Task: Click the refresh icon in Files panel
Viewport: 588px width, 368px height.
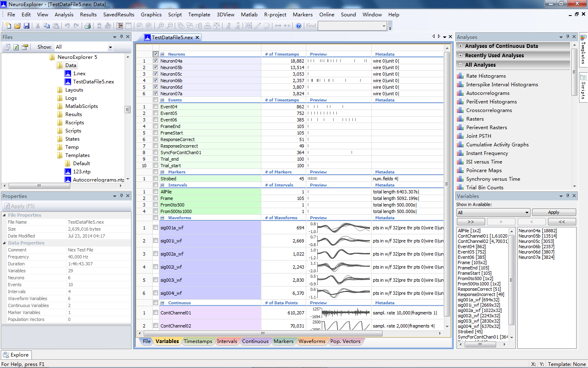Action: click(x=16, y=47)
